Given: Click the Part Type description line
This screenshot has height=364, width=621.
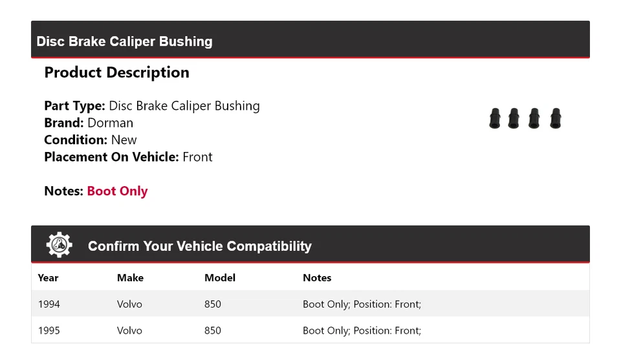Looking at the screenshot, I should [x=152, y=106].
